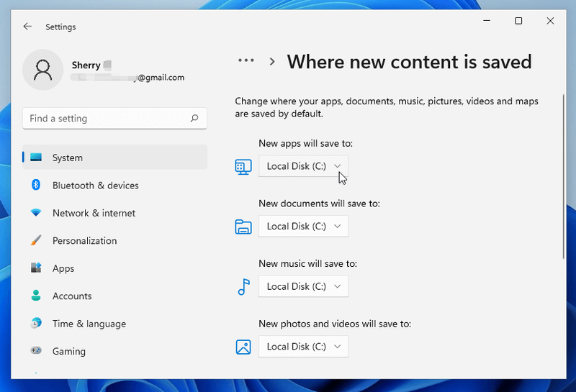Click the Accounts person icon
Viewport: 576px width, 392px height.
pyautogui.click(x=35, y=296)
